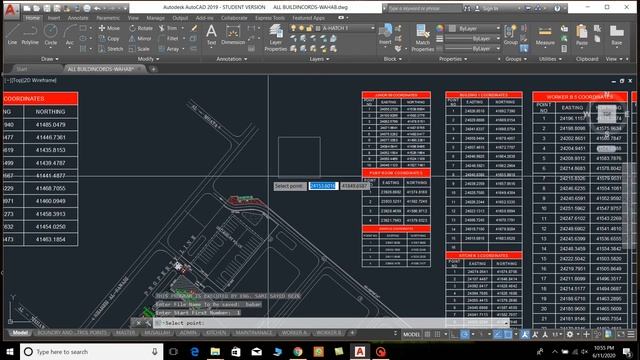Click the Paste clipboard icon

tap(582, 34)
